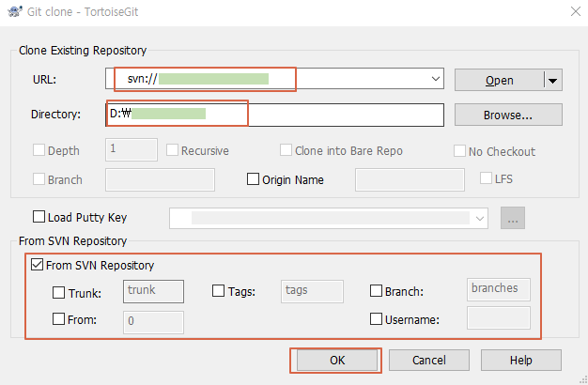The width and height of the screenshot is (588, 385).
Task: Uncheck the From SVN Repository checkbox
Action: click(37, 264)
